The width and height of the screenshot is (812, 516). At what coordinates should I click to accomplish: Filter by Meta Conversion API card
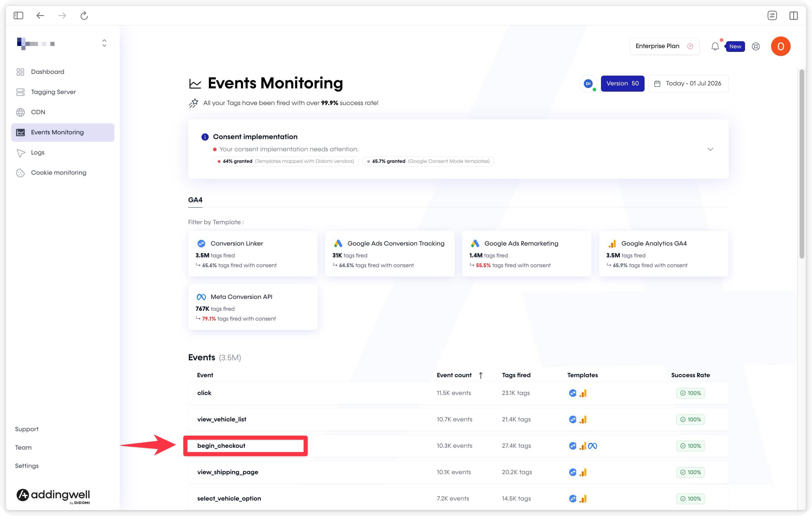click(x=253, y=307)
